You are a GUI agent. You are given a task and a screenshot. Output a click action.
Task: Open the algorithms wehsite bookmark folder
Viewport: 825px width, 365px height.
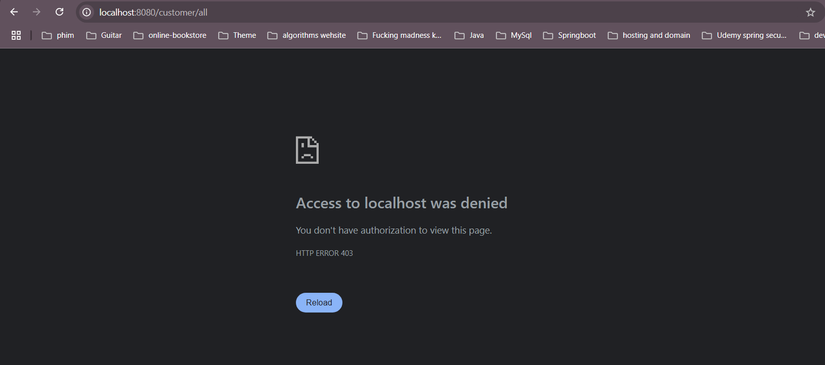click(307, 35)
